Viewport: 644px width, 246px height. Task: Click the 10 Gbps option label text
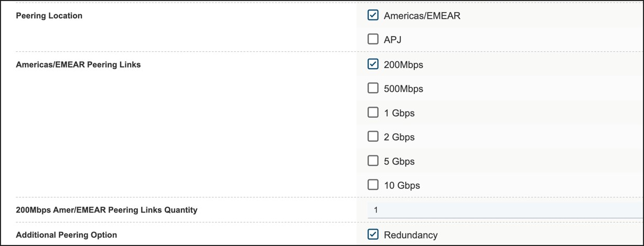402,185
